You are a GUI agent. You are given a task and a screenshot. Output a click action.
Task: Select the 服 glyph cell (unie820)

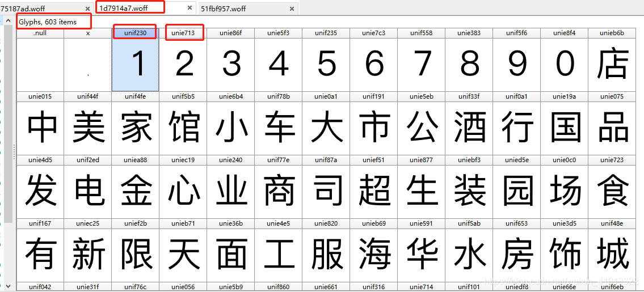click(326, 251)
